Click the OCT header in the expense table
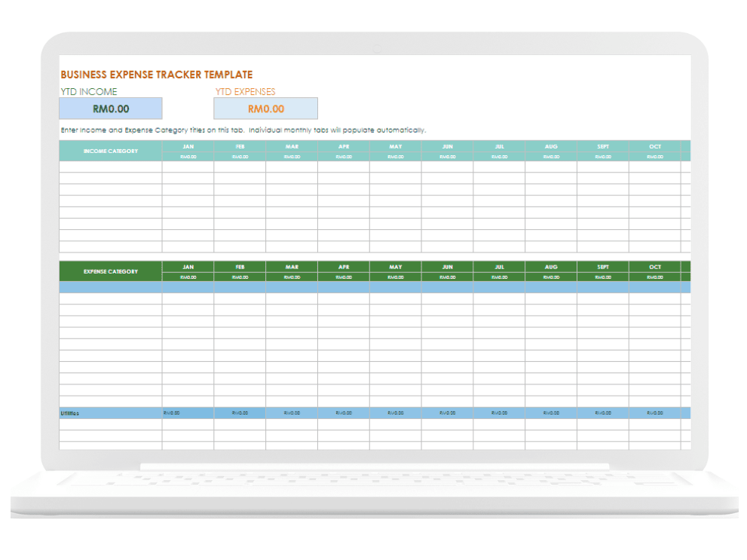Image resolution: width=747 pixels, height=560 pixels. coord(655,267)
